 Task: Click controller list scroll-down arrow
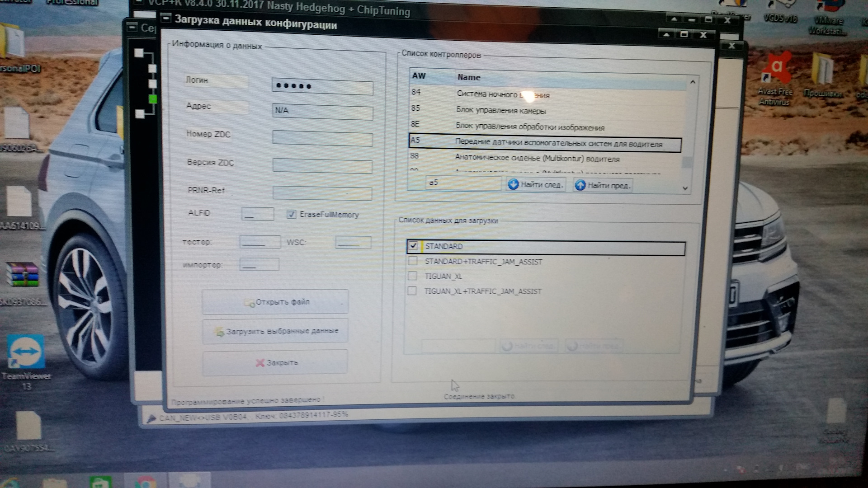[685, 188]
